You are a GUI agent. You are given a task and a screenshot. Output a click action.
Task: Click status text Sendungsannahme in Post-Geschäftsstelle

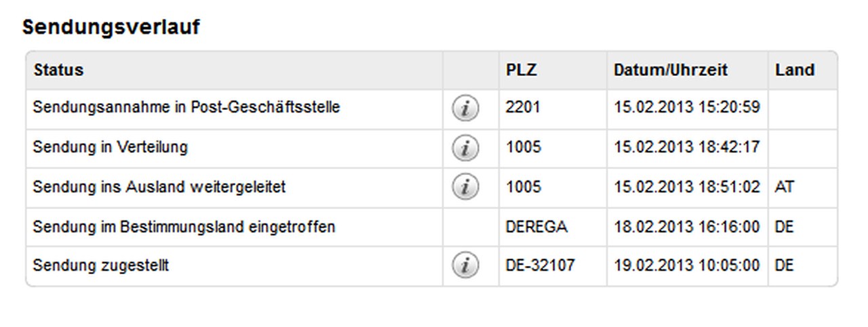(186, 107)
